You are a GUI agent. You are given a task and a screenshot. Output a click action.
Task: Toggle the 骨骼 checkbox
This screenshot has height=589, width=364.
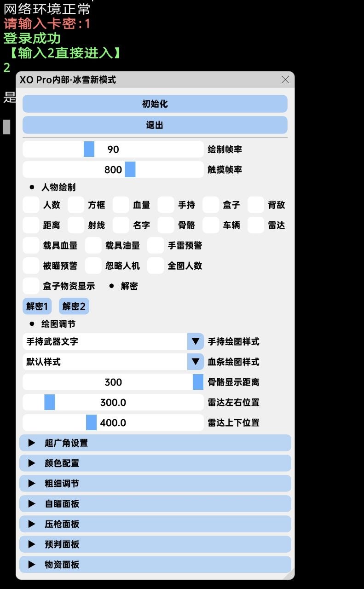[x=166, y=225]
